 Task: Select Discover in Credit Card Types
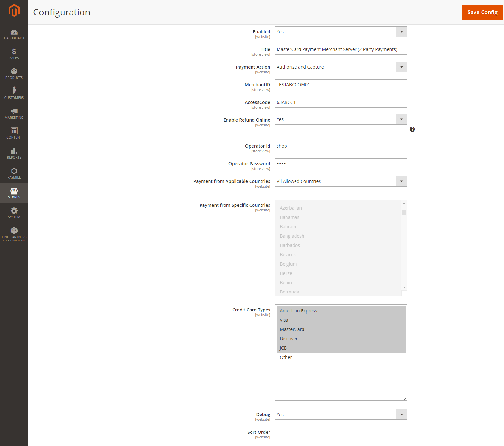[341, 339]
